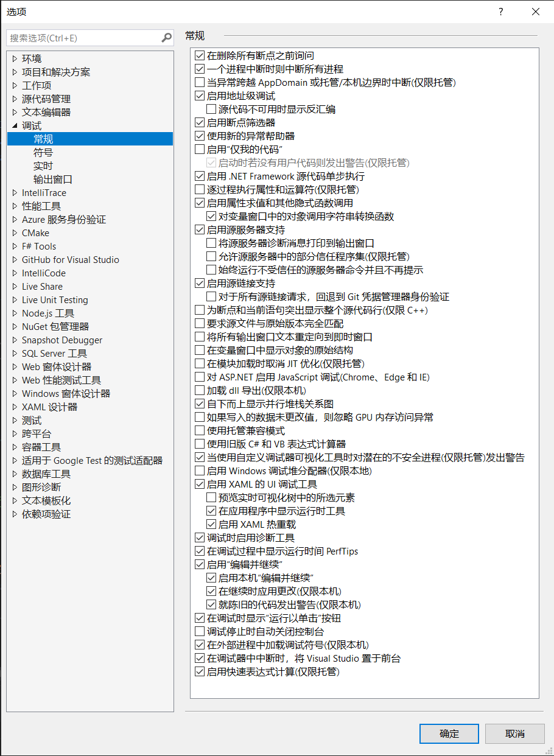
Task: Expand the 环境 tree node
Action: pos(15,58)
